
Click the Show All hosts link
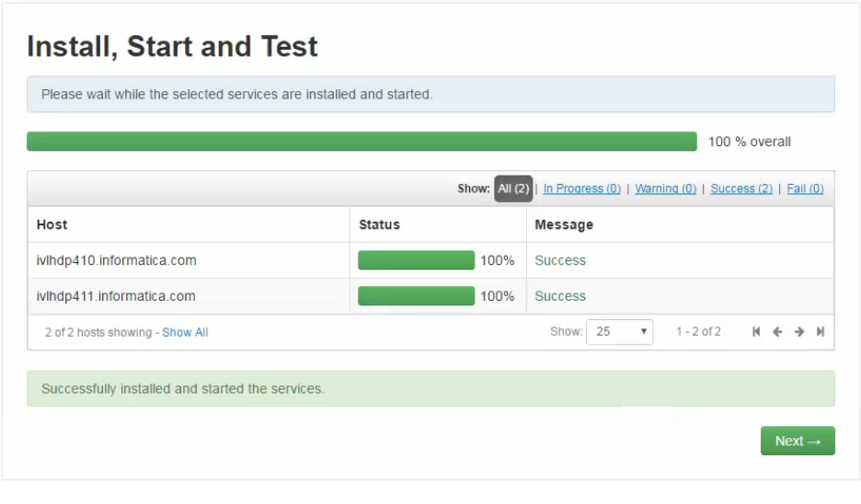185,332
